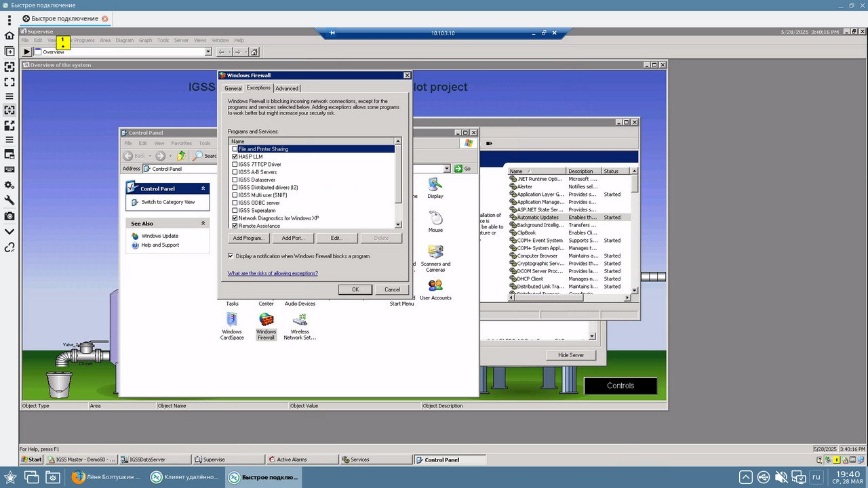Viewport: 868px width, 488px height.
Task: Expand the chevron-down icon in remote sidebar
Action: tap(9, 231)
